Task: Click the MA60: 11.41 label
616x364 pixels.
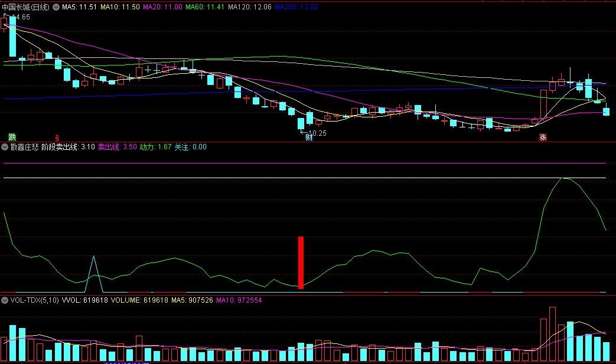Action: coord(205,7)
